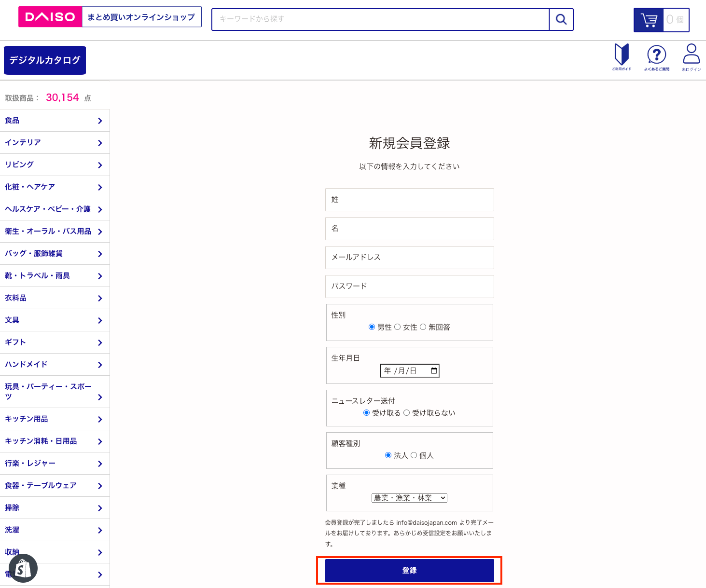
Task: Choose 受け取らない for newsletter delivery
Action: click(406, 413)
